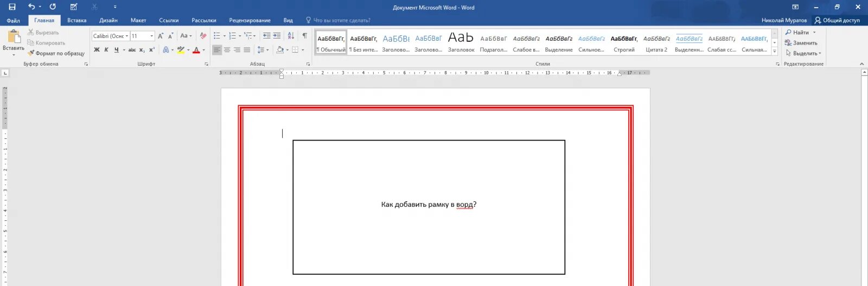Decrease paragraph indent

tap(266, 36)
